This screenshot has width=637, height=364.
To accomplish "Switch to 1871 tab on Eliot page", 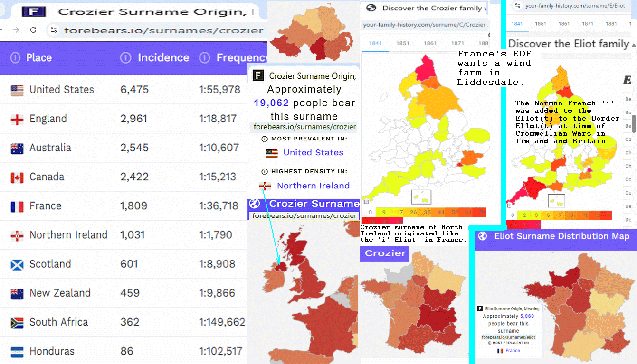I will coord(588,24).
